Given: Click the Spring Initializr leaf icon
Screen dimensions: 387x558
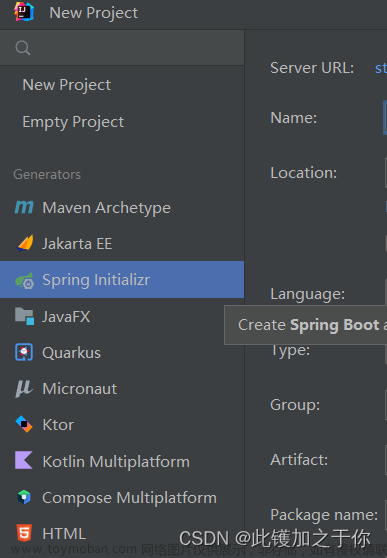Looking at the screenshot, I should click(x=24, y=280).
